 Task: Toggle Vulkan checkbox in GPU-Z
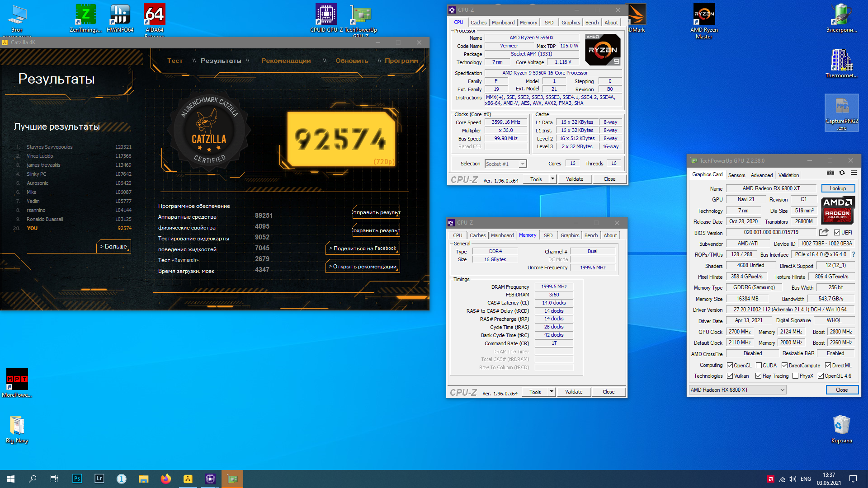[730, 376]
